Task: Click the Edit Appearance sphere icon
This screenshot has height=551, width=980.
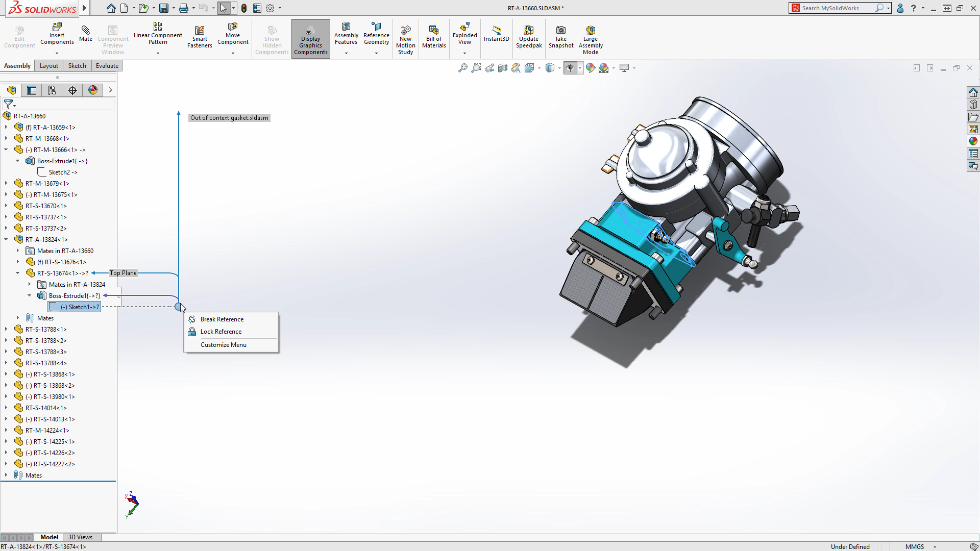Action: (x=591, y=68)
